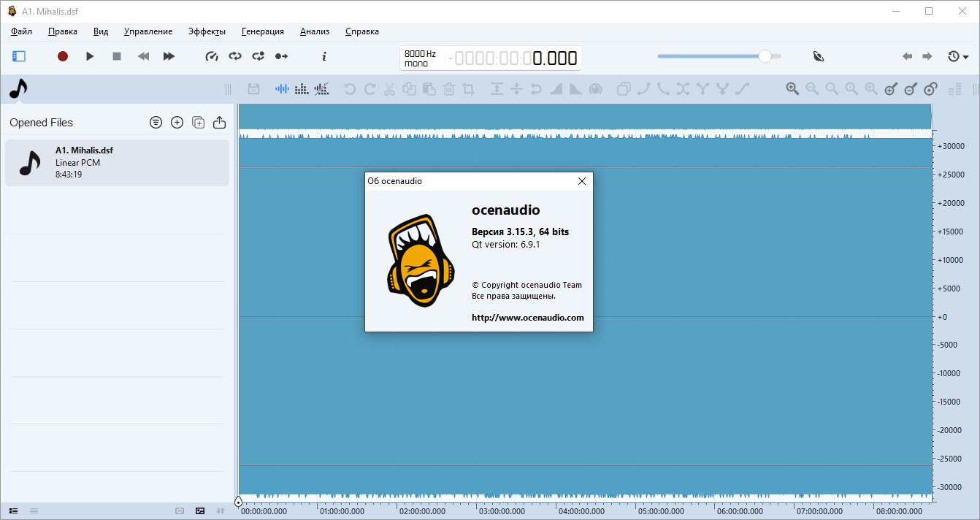
Task: Click the 04:00:00.000 timeline label
Action: pyautogui.click(x=581, y=512)
